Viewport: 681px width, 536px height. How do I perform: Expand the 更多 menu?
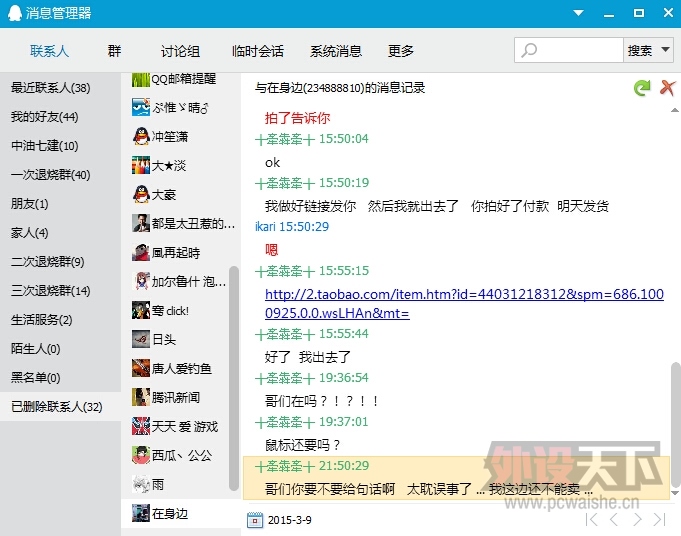pyautogui.click(x=400, y=51)
